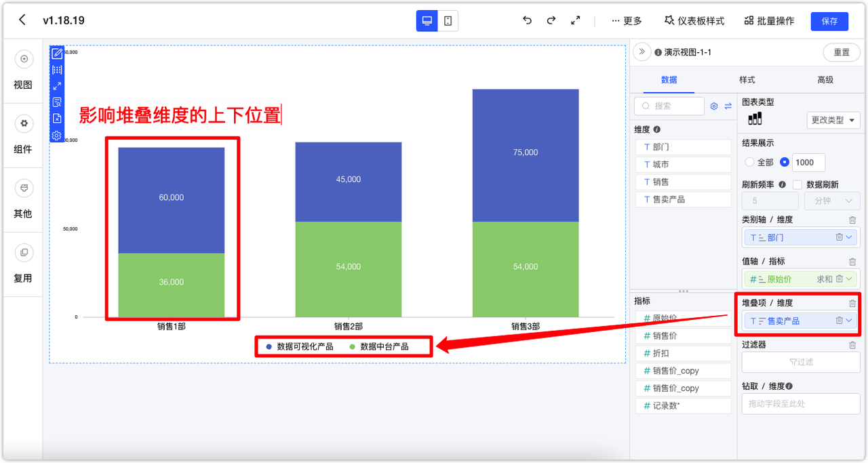Toggle 数据中台产品 legend series
Viewport: 868px width, 463px height.
[378, 346]
